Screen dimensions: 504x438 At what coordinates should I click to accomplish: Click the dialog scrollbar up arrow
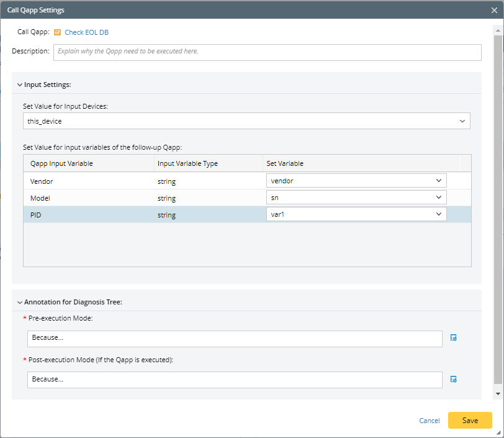[x=498, y=29]
